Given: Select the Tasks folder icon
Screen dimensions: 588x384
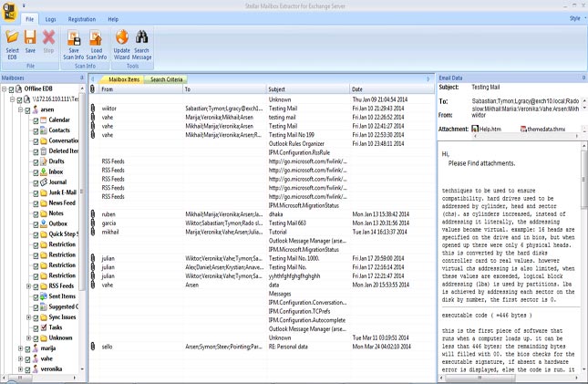Looking at the screenshot, I should tap(44, 327).
